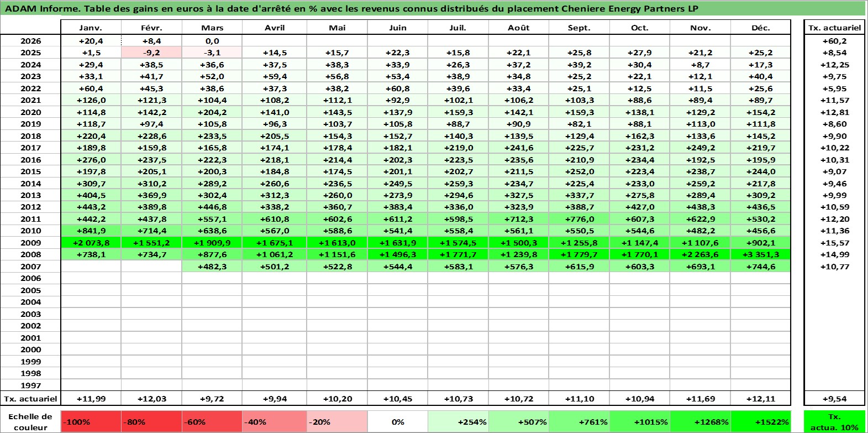
Task: Select the '+9,54' overall actuarial rate cell
Action: point(834,399)
